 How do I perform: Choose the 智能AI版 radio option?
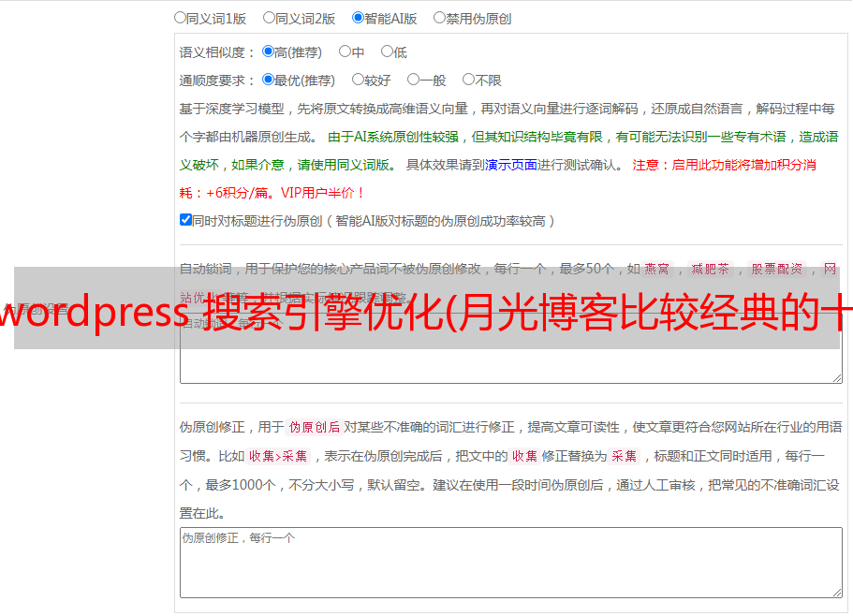tap(358, 18)
